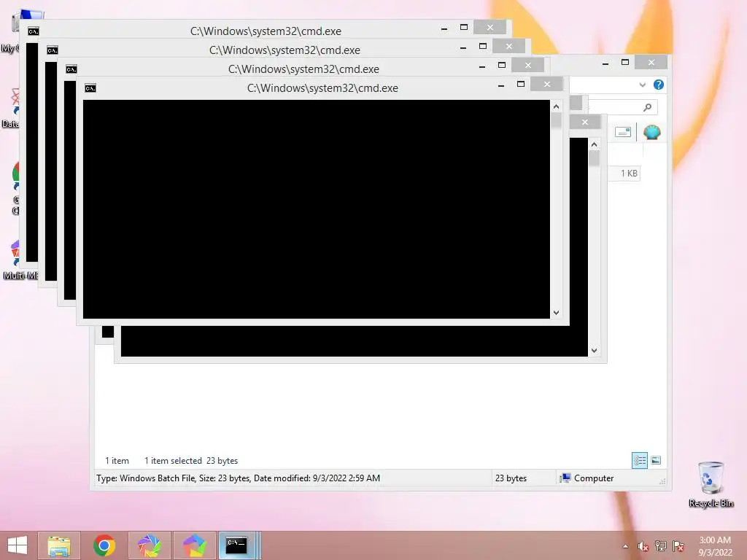Switch Explorer to Details view

pyautogui.click(x=640, y=460)
